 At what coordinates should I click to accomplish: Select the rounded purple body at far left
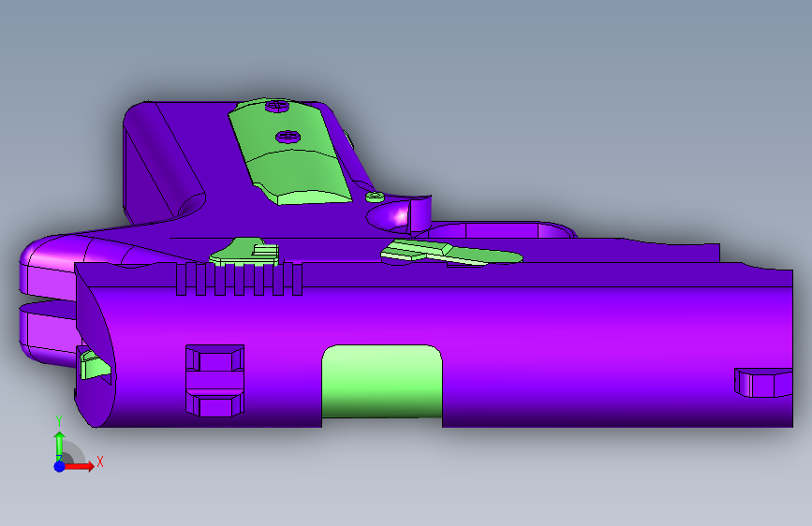(x=47, y=300)
